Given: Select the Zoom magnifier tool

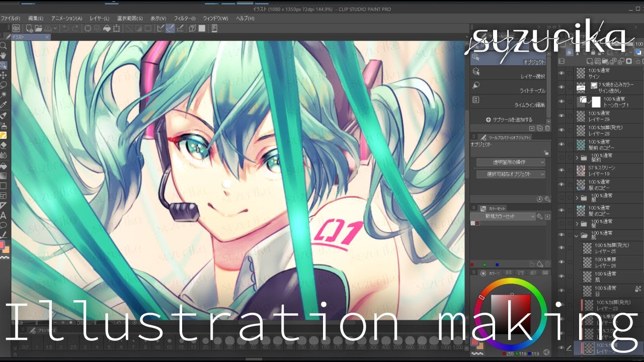Looking at the screenshot, I should pyautogui.click(x=3, y=46).
